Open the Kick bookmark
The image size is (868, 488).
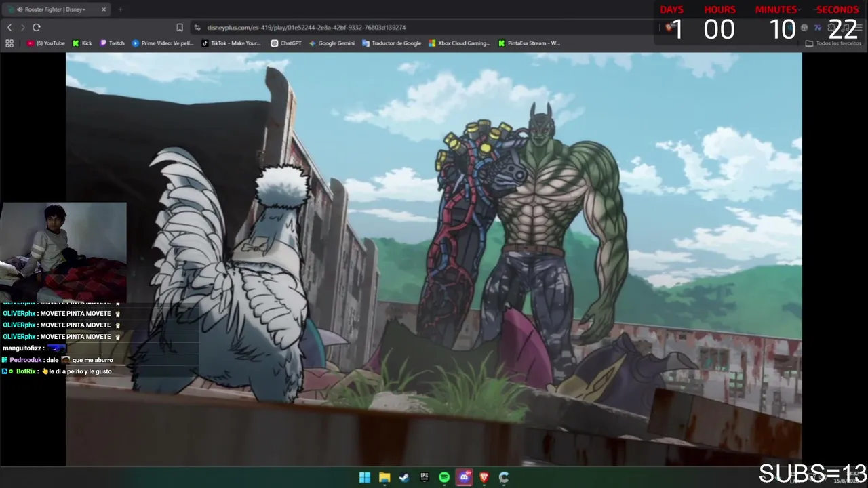(82, 43)
